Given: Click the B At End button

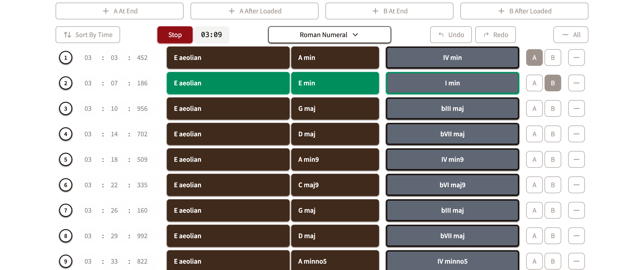Looking at the screenshot, I should click(x=389, y=11).
